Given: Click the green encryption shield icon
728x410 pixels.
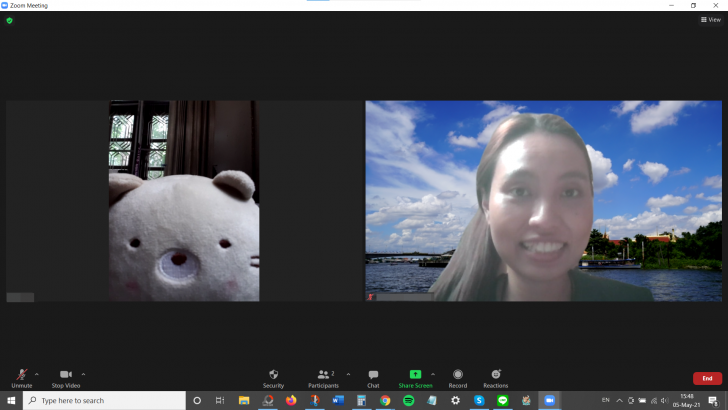Looking at the screenshot, I should pos(9,20).
